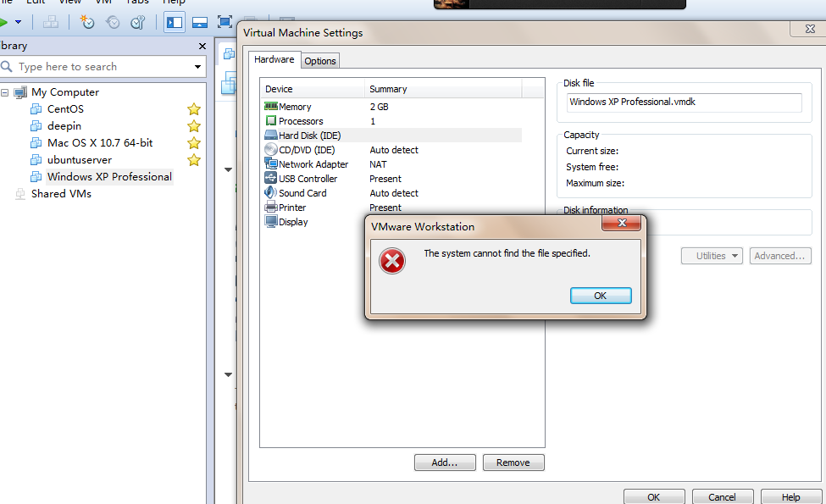
Task: Click the red error icon in the dialog
Action: pyautogui.click(x=392, y=261)
